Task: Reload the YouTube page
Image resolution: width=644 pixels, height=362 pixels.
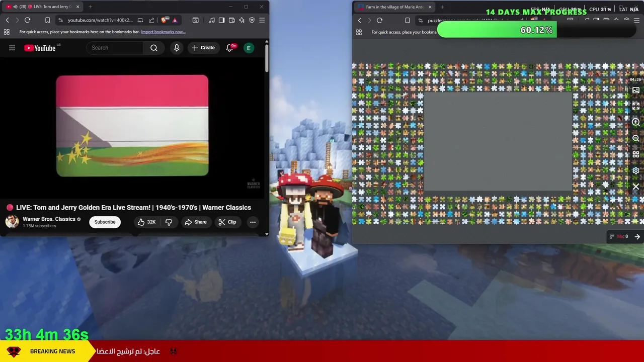Action: (x=27, y=20)
